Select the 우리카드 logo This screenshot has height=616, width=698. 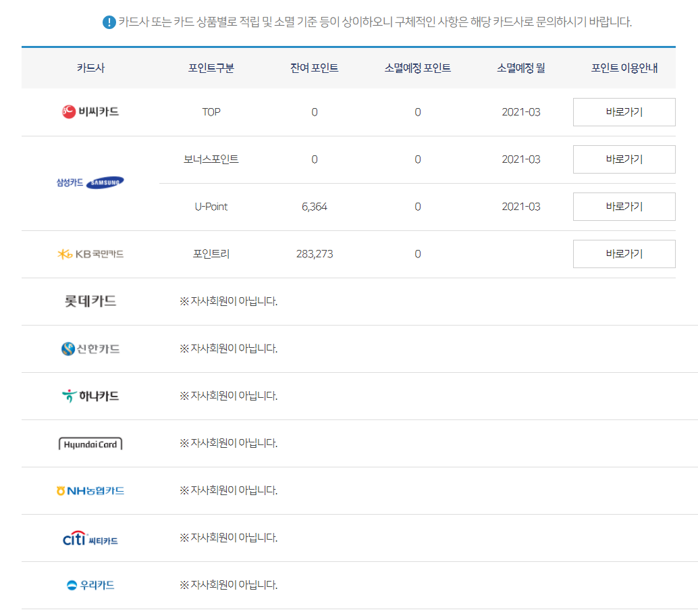(90, 586)
